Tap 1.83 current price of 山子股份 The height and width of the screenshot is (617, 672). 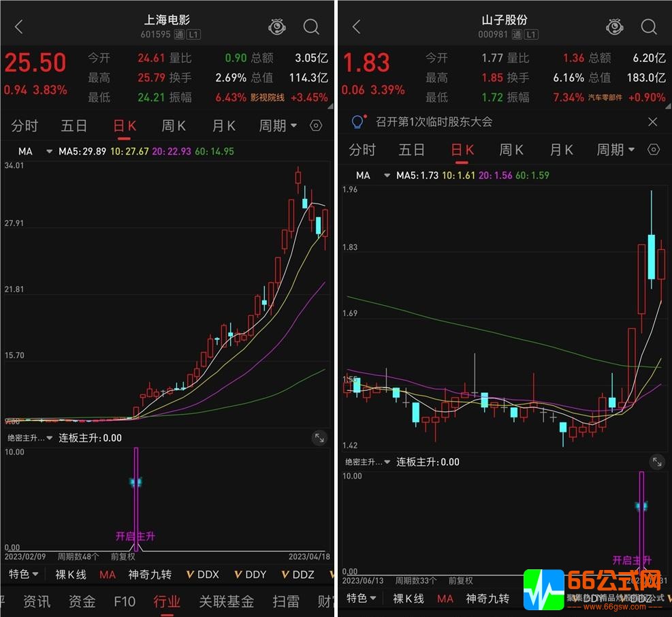366,63
